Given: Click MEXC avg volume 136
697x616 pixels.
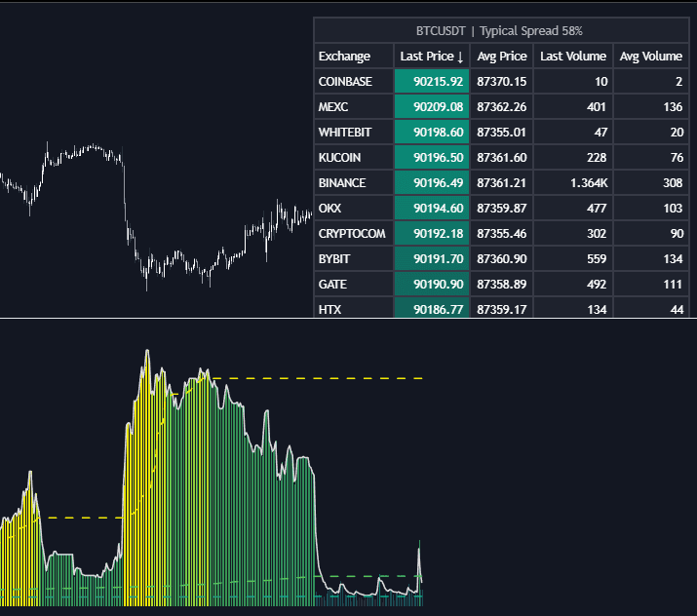Looking at the screenshot, I should 651,106.
